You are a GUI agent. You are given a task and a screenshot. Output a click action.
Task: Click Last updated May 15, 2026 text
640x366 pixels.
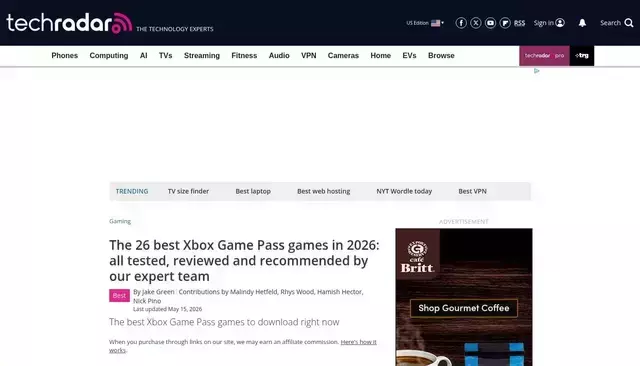tap(167, 309)
